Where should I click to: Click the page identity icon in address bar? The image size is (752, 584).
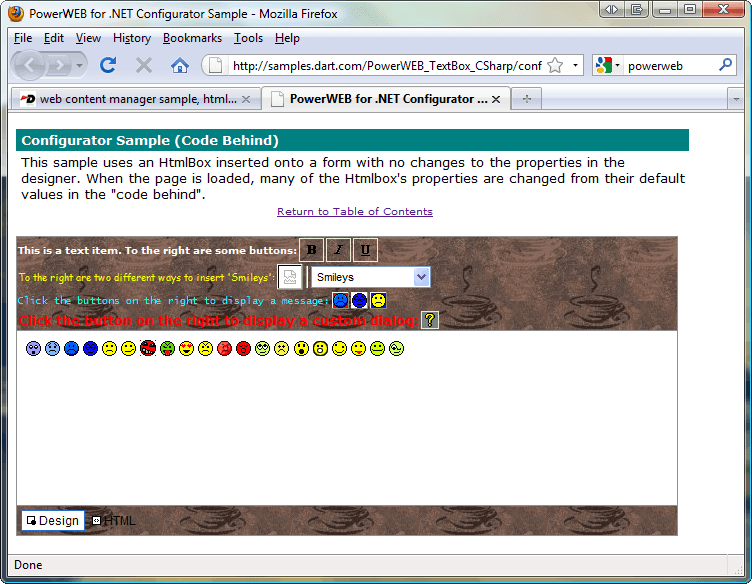pyautogui.click(x=216, y=65)
